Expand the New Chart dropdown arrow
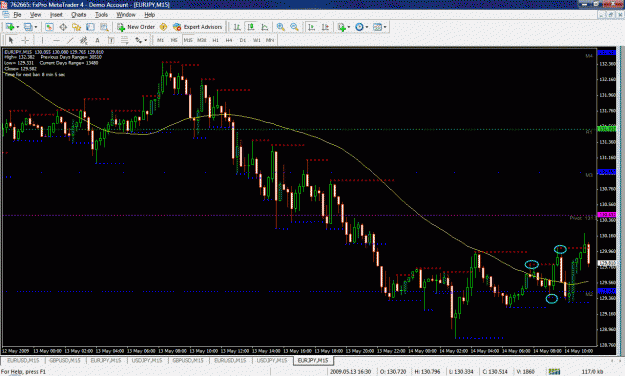The image size is (625, 376). click(18, 27)
